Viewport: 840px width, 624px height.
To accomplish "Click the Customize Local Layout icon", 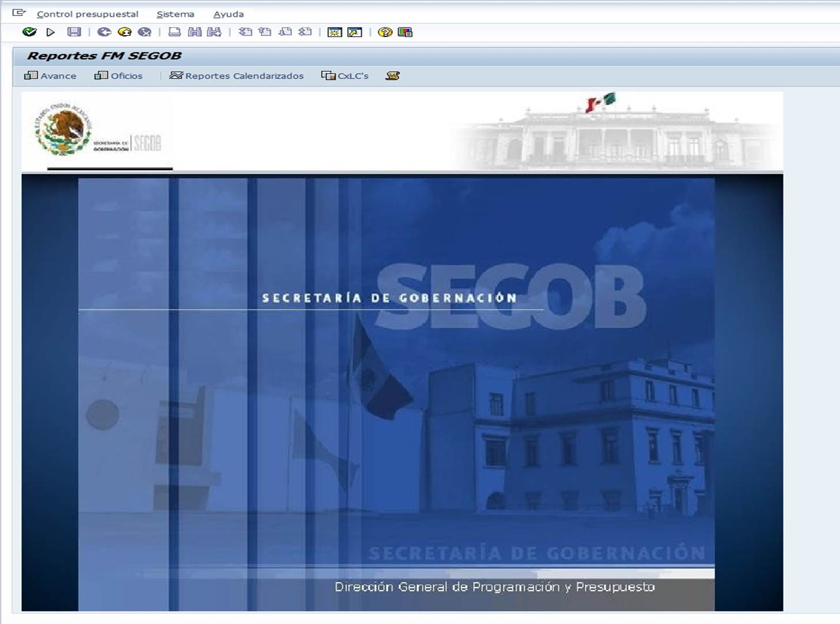I will coord(405,32).
